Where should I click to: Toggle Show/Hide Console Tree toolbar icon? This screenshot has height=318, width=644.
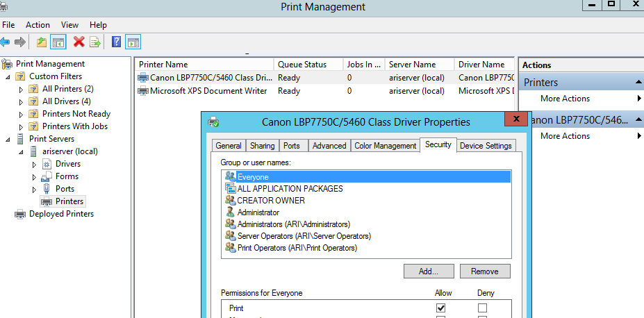coord(58,42)
